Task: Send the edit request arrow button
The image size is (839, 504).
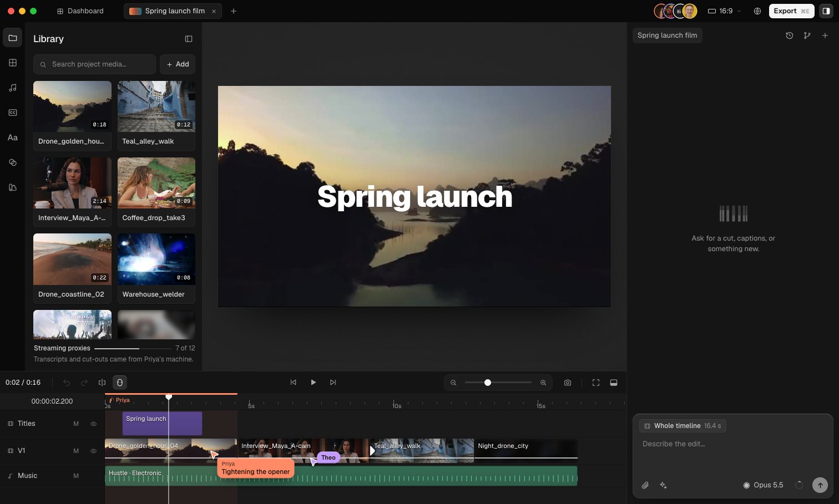Action: click(x=820, y=485)
